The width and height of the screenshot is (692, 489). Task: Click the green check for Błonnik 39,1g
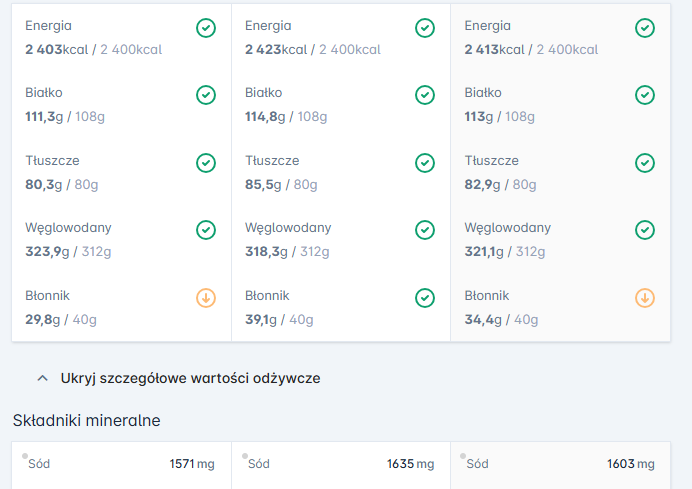tap(425, 298)
